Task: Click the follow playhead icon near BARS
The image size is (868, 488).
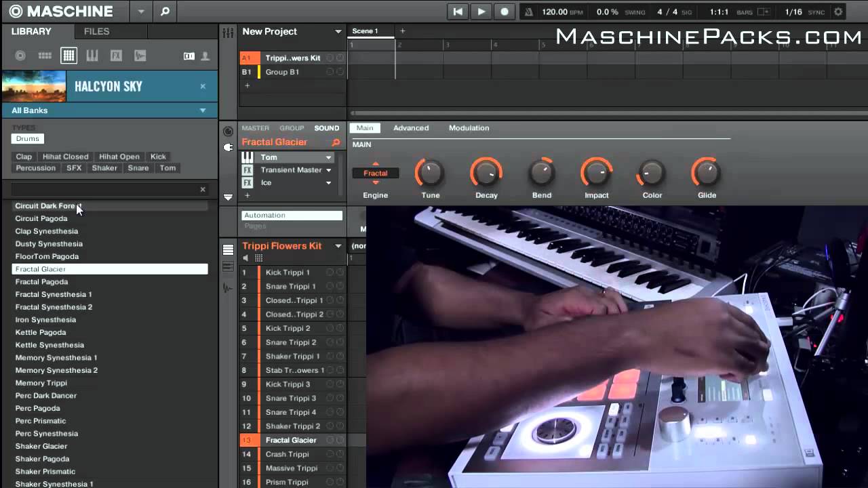Action: point(763,12)
